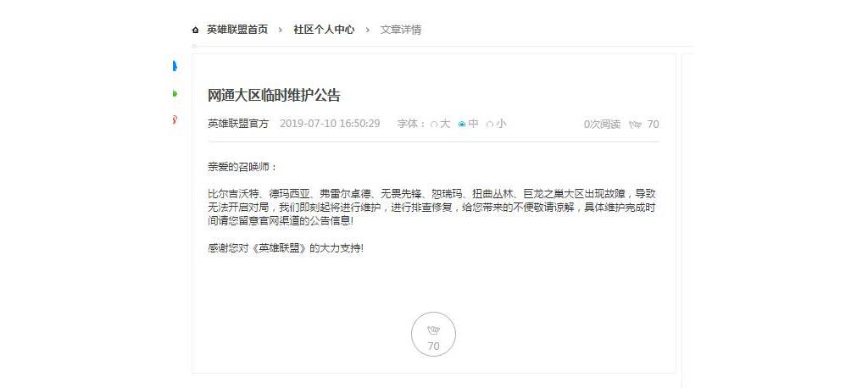This screenshot has width=868, height=388.
Task: Click the 2019-07-10 16:50:29 timestamp
Action: 330,124
